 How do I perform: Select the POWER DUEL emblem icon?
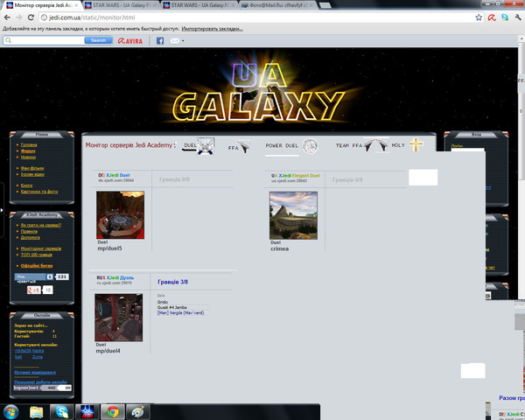pyautogui.click(x=310, y=146)
